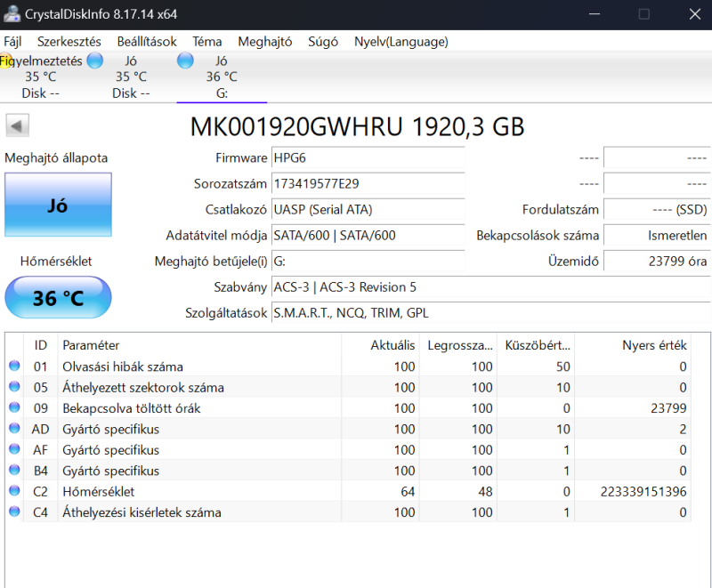Click the Csatlakozó field UASP (Serial ATA)

click(x=368, y=210)
